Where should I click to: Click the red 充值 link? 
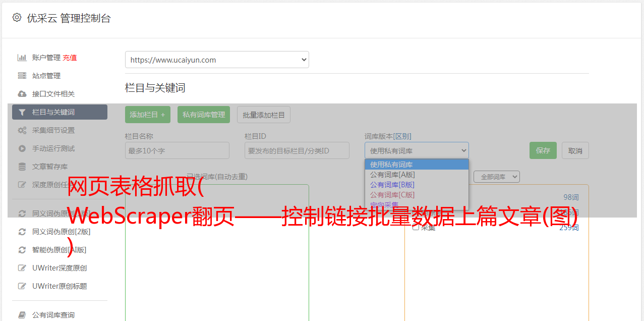70,58
